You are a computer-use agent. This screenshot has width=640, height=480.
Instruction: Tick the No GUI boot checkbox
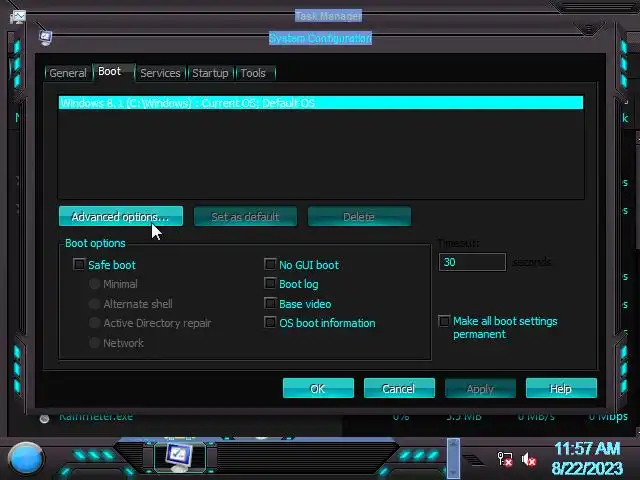tap(270, 264)
